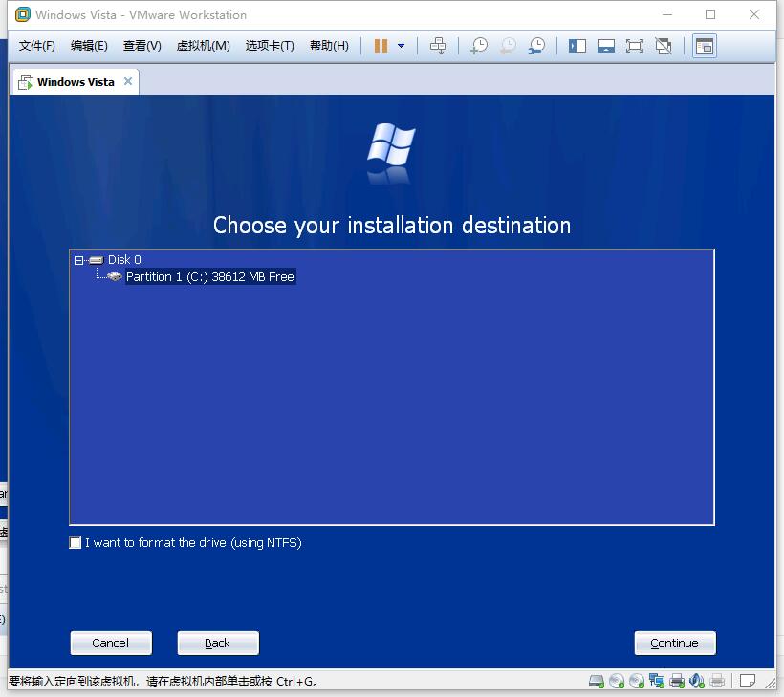Click the sound card status icon
The width and height of the screenshot is (784, 697).
tap(696, 681)
